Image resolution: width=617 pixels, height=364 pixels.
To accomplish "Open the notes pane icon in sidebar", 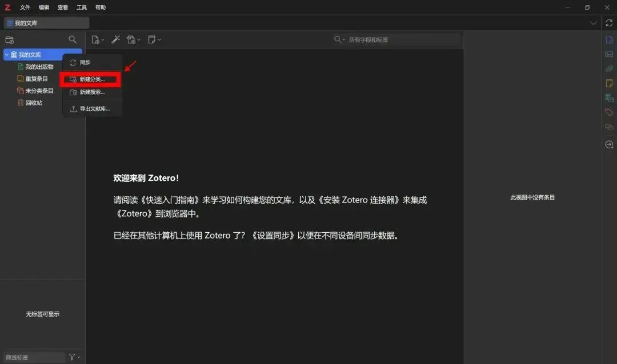I will point(609,83).
